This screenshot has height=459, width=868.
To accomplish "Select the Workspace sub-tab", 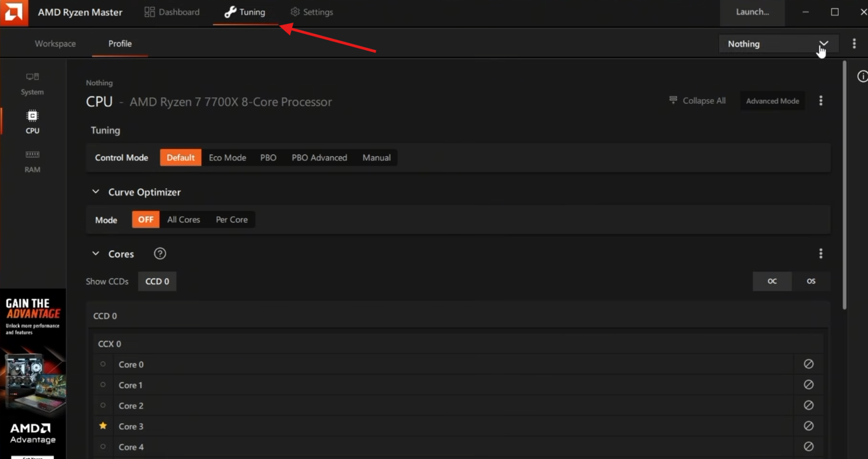I will tap(55, 44).
